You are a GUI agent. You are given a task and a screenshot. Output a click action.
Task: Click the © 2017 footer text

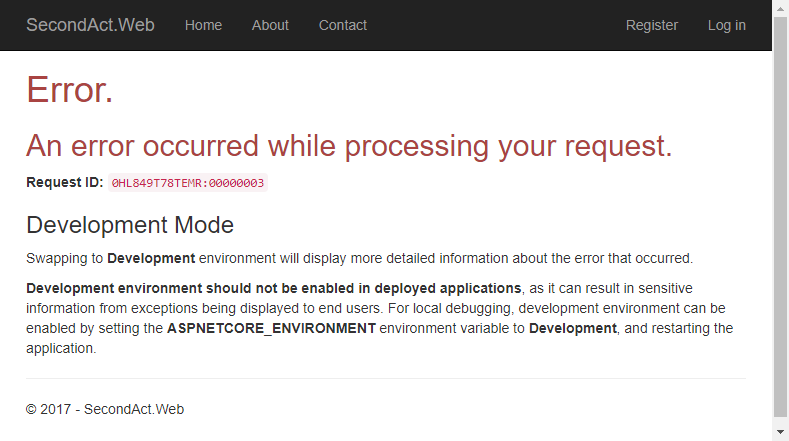[105, 409]
